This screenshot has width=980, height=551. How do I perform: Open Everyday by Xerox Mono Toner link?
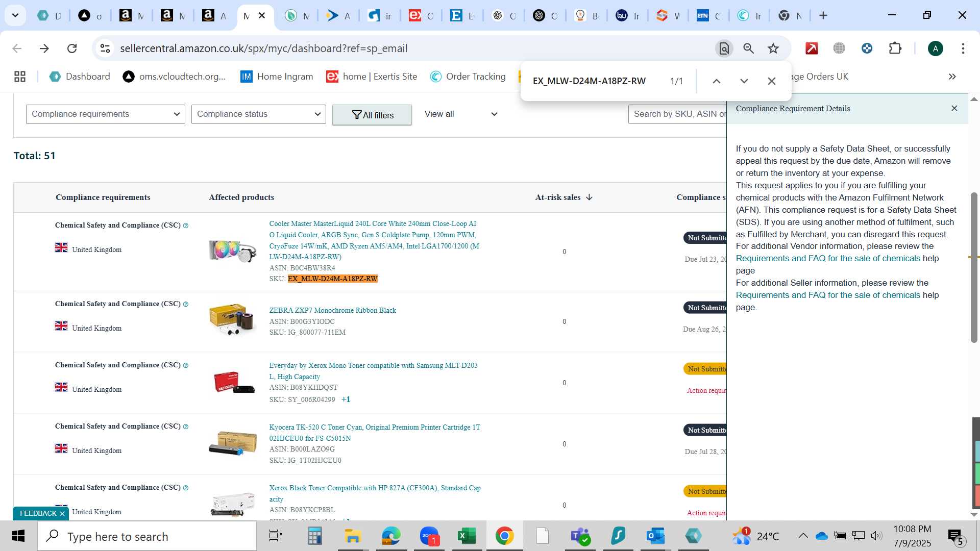[x=373, y=371]
